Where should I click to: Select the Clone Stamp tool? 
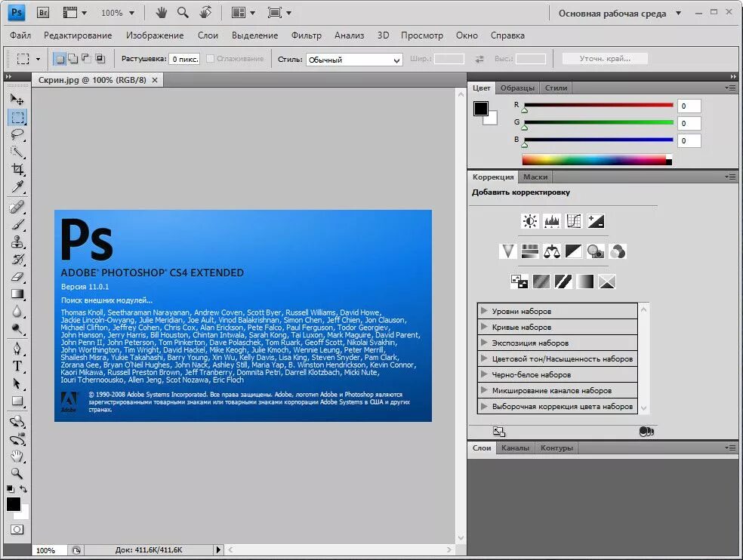click(x=17, y=242)
